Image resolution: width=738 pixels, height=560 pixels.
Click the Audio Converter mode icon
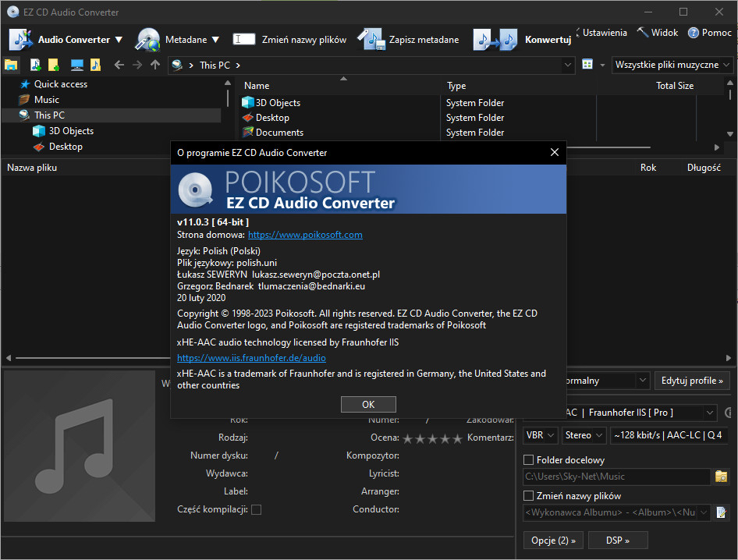pos(21,40)
